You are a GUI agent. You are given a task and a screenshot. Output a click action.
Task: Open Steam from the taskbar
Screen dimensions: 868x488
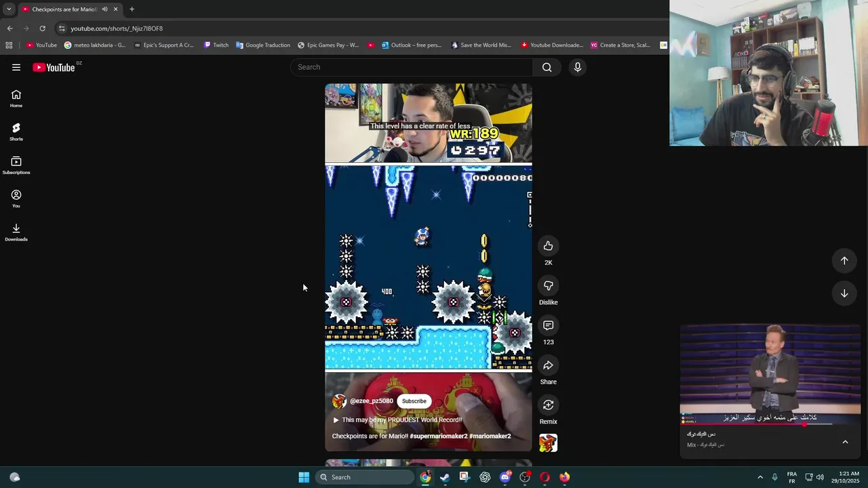[x=445, y=477]
